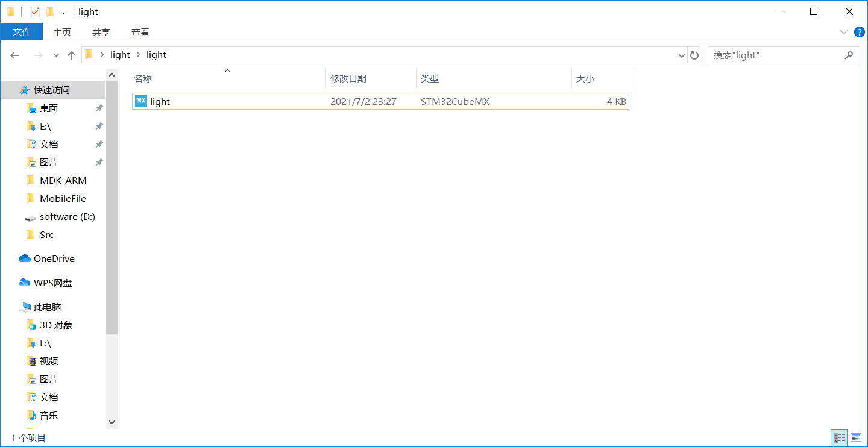The width and height of the screenshot is (868, 447).
Task: Open the MobileFile folder
Action: tap(63, 199)
